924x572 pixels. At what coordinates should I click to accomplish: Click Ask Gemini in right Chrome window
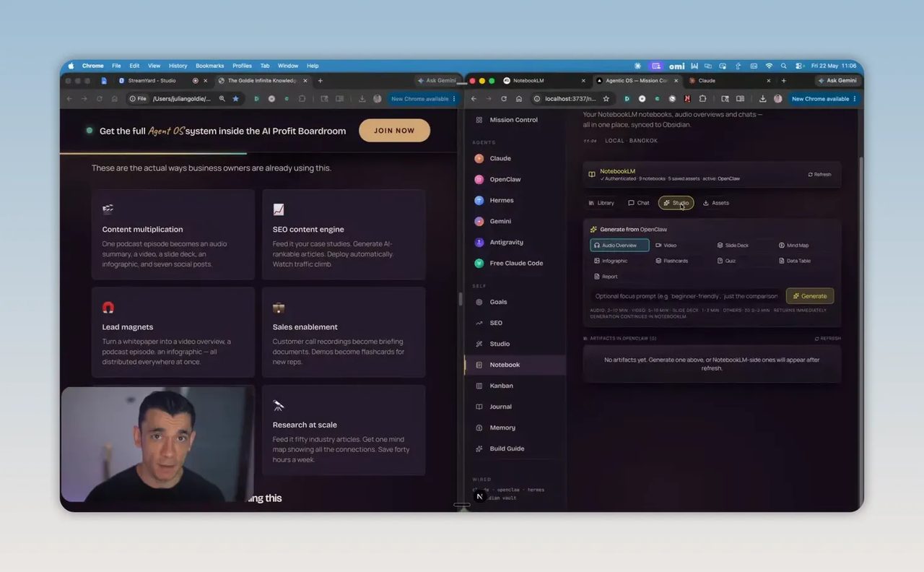837,81
